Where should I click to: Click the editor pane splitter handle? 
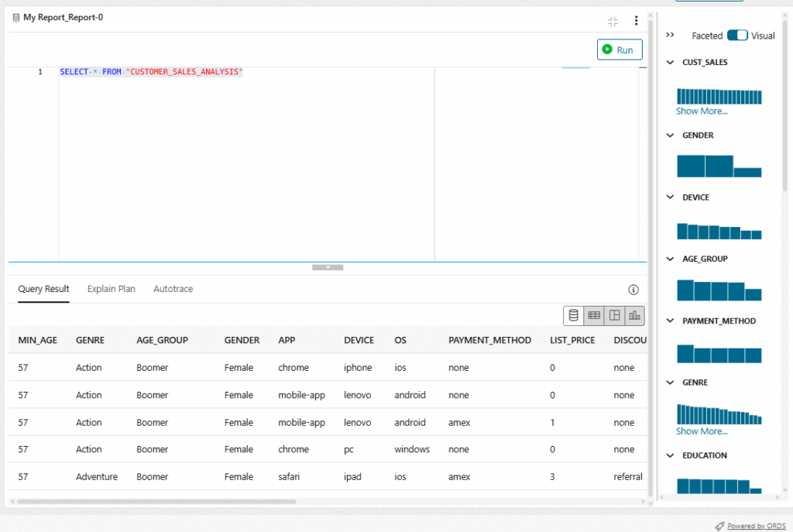point(328,267)
